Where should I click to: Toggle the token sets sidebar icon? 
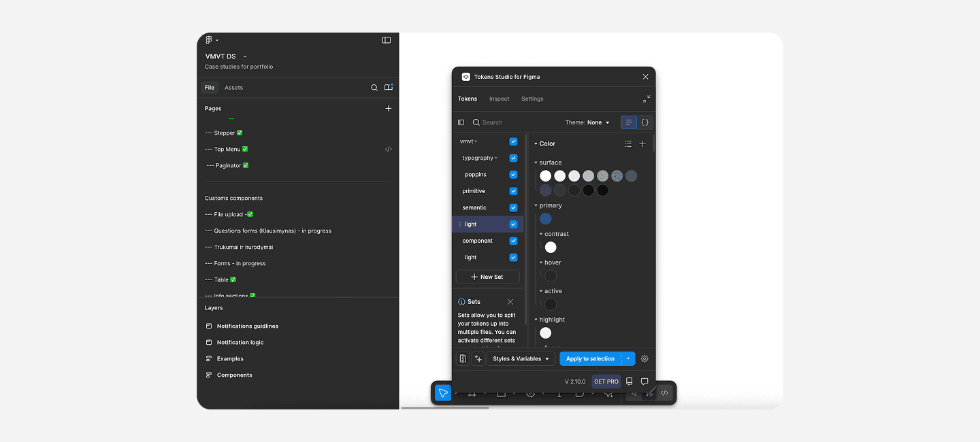[461, 122]
